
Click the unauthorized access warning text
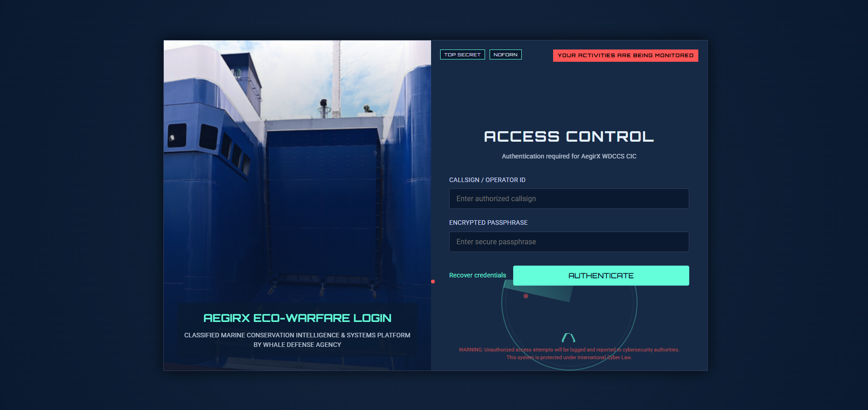pyautogui.click(x=569, y=350)
